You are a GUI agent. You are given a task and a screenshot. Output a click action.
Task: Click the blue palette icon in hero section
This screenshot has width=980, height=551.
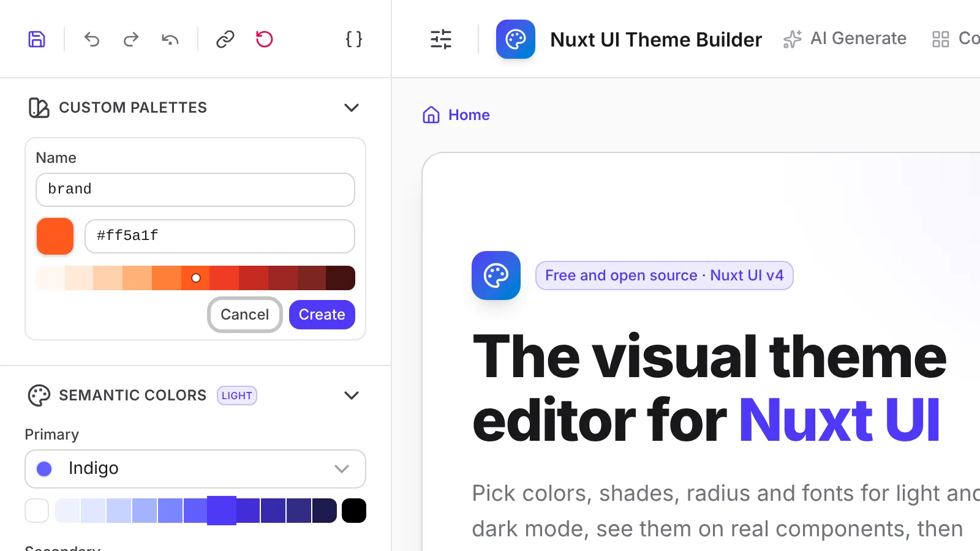(x=496, y=275)
